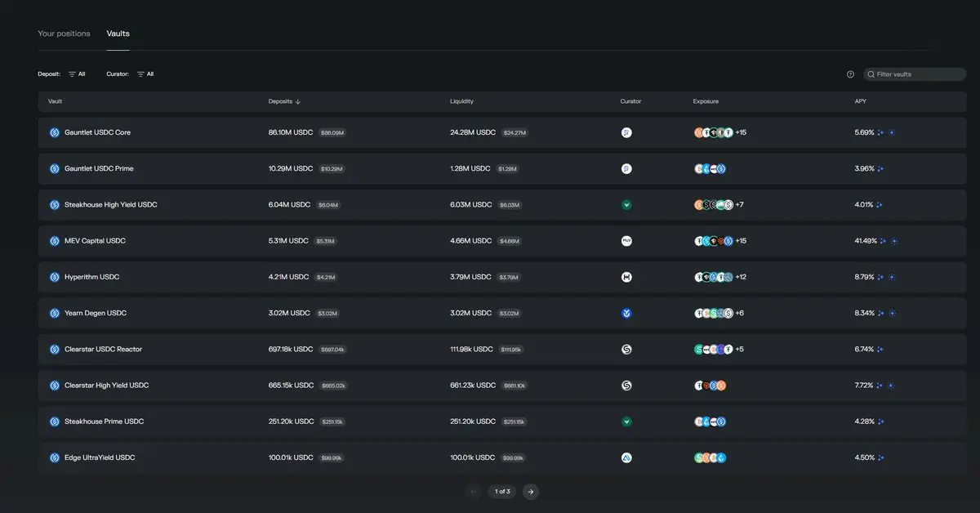The image size is (980, 513).
Task: Click +12 exposure count in Hyperithm row
Action: tap(741, 277)
